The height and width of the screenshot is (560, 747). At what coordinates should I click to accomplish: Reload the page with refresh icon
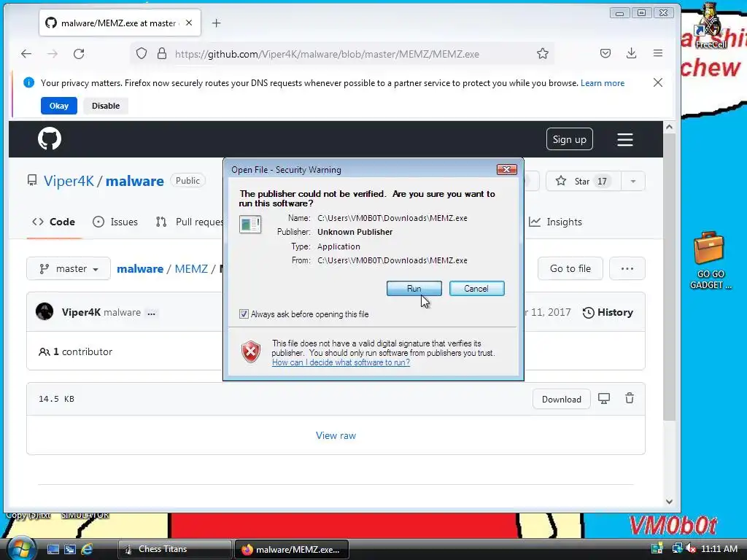click(79, 54)
